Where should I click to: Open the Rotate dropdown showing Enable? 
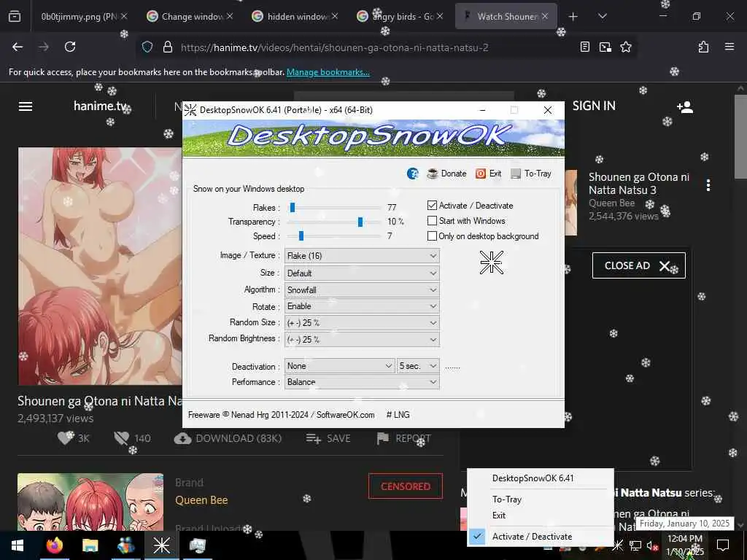(362, 306)
